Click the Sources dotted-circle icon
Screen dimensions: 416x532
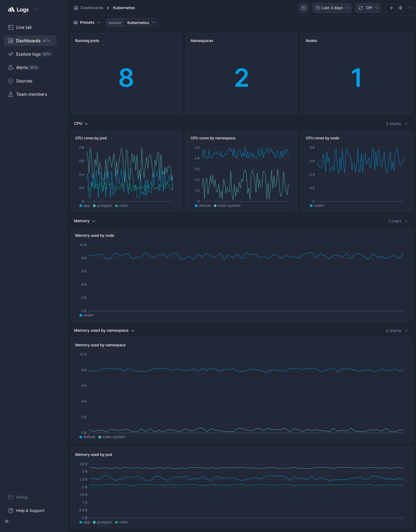(11, 81)
